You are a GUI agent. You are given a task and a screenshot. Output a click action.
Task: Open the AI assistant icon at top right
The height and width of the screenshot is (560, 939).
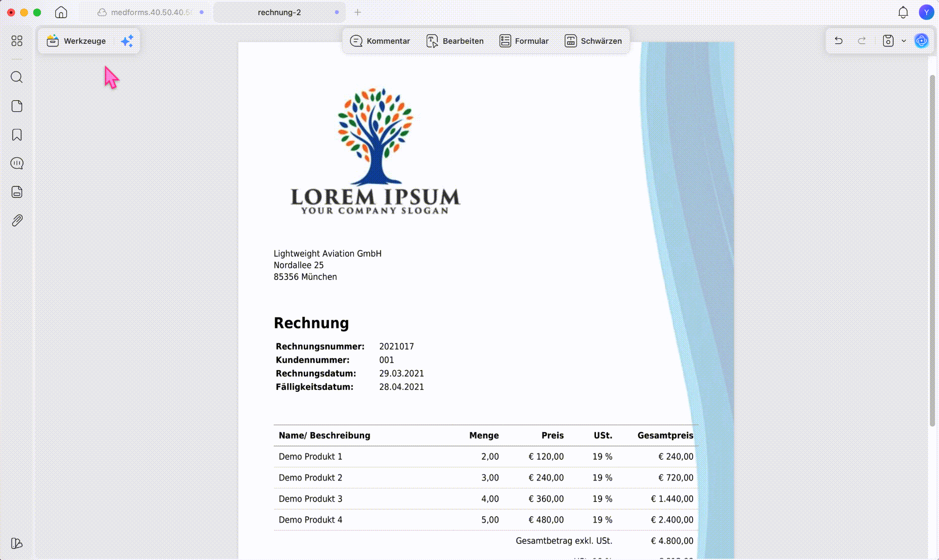point(921,41)
